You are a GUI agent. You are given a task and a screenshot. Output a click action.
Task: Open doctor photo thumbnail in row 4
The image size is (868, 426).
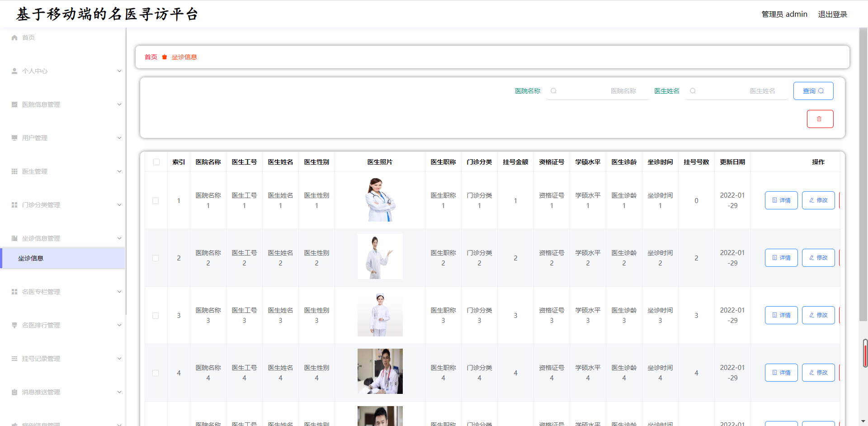[x=380, y=371]
